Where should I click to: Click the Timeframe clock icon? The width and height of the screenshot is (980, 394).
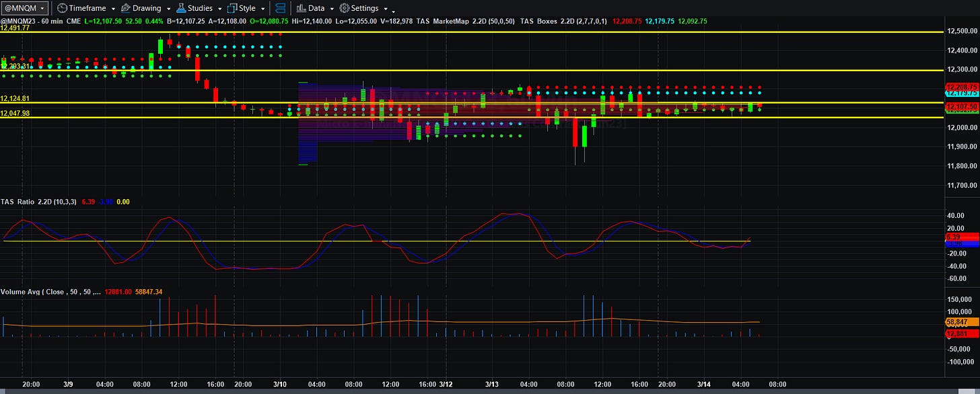click(62, 8)
